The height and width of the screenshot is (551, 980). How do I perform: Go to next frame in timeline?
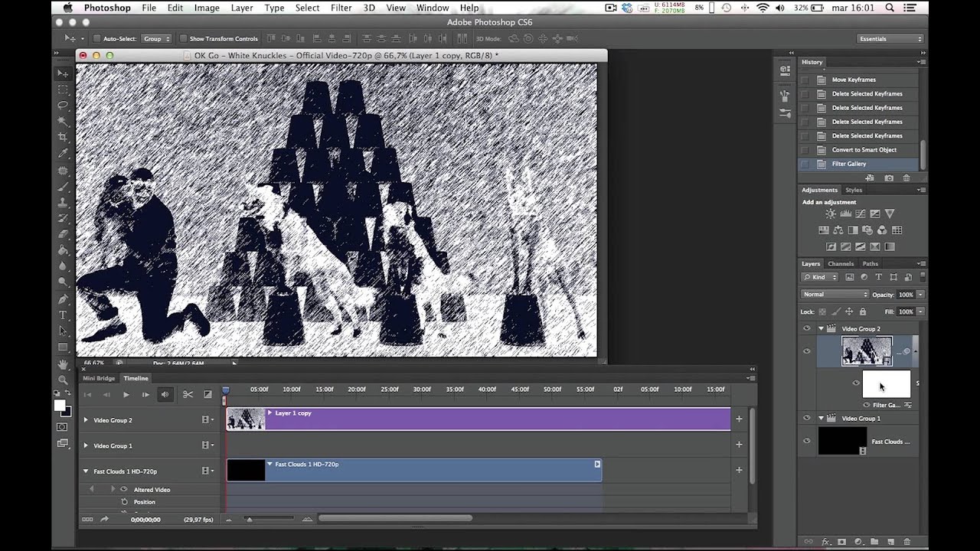(x=145, y=394)
